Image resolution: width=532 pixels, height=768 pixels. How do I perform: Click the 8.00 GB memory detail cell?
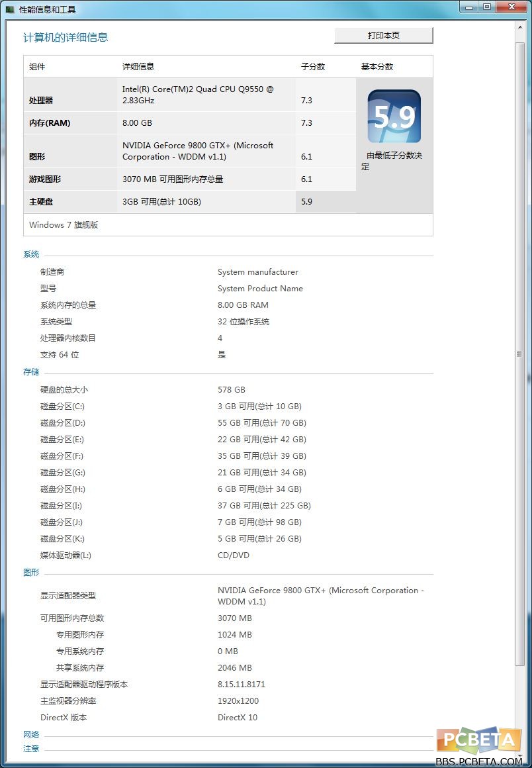[137, 123]
